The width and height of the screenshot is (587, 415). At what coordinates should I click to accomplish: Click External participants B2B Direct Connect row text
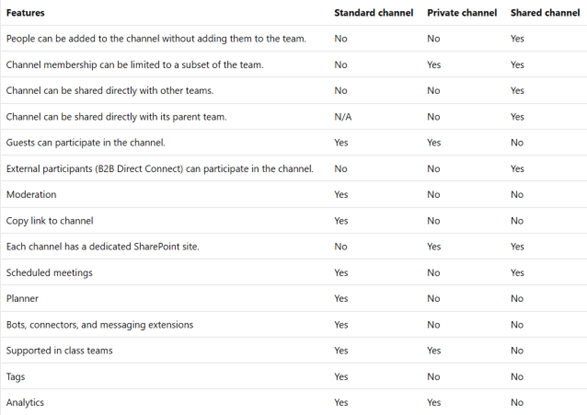point(159,169)
